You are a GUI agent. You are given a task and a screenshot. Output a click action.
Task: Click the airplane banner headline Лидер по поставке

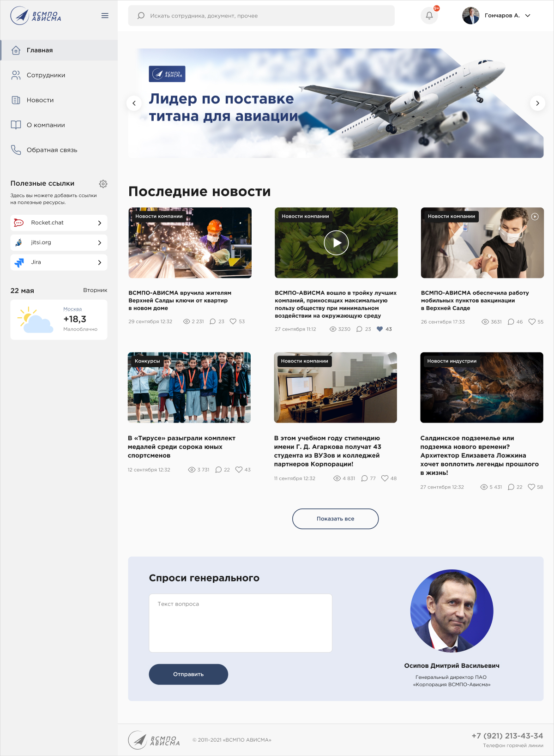click(223, 108)
